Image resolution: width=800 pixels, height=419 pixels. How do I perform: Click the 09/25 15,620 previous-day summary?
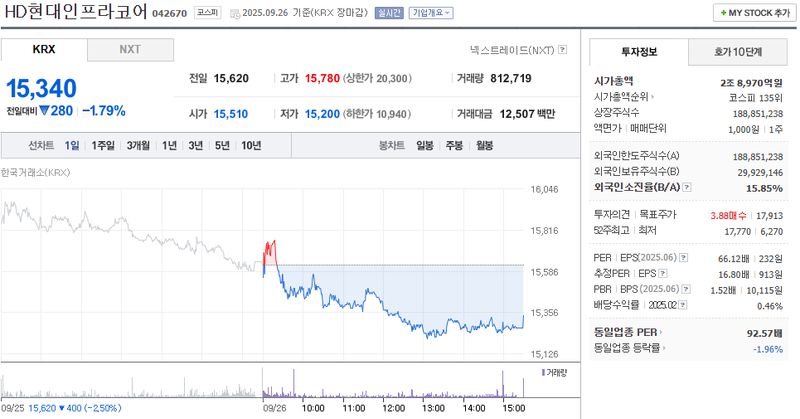click(x=61, y=408)
